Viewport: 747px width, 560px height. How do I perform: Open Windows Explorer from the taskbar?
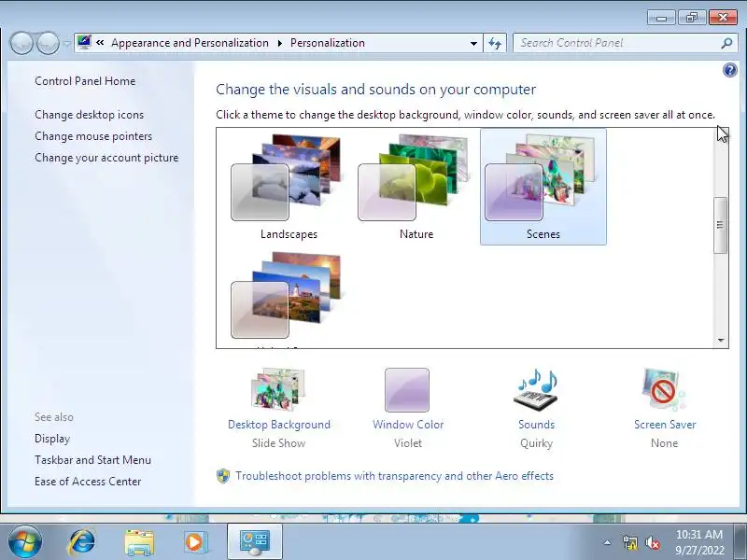click(x=139, y=542)
